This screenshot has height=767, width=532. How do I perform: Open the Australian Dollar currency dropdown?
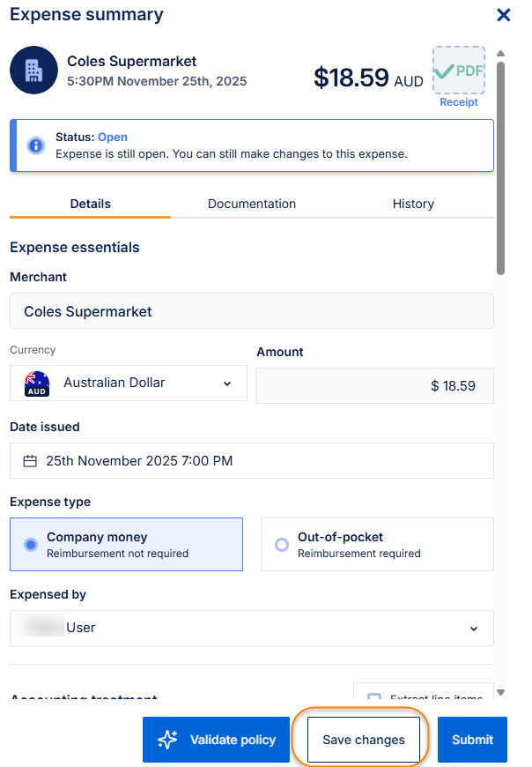click(x=226, y=383)
